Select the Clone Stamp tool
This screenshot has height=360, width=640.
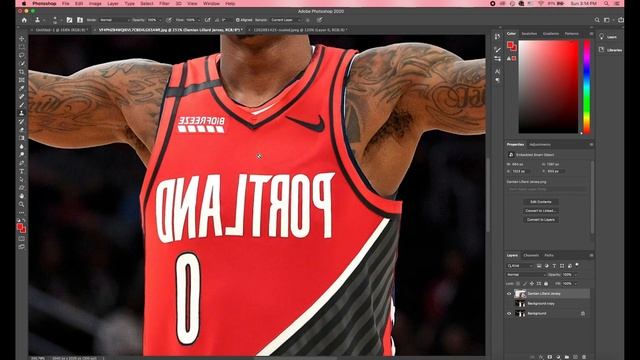point(22,113)
